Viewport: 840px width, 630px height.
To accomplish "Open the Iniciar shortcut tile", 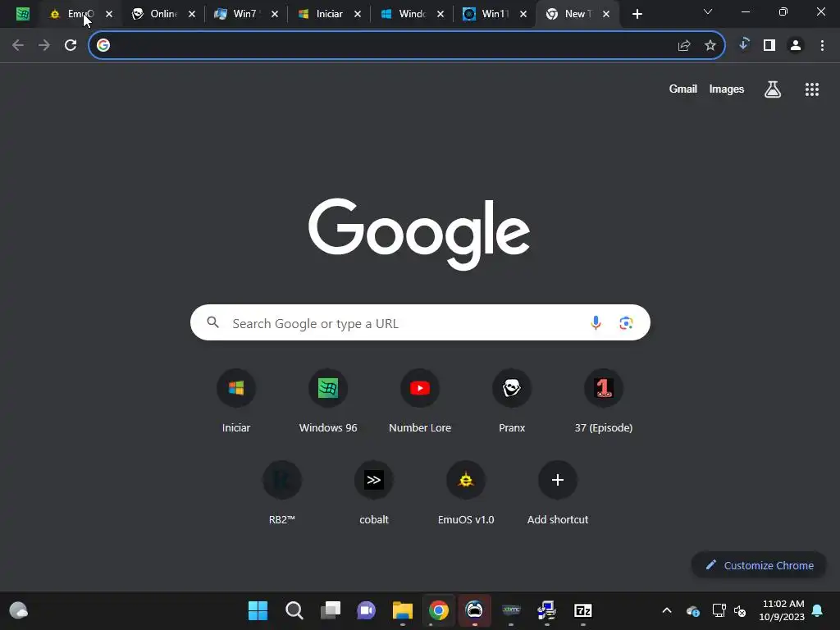I will [x=235, y=388].
